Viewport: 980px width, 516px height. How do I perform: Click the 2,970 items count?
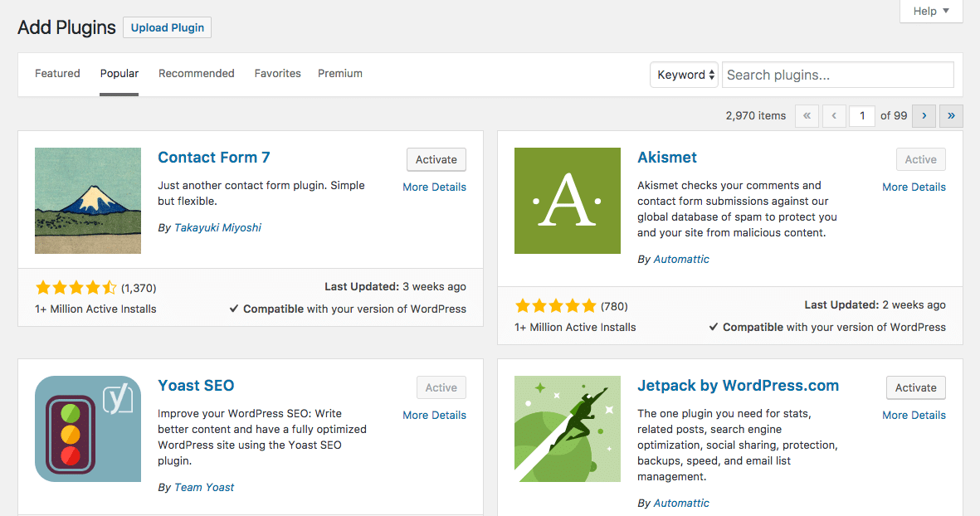756,115
